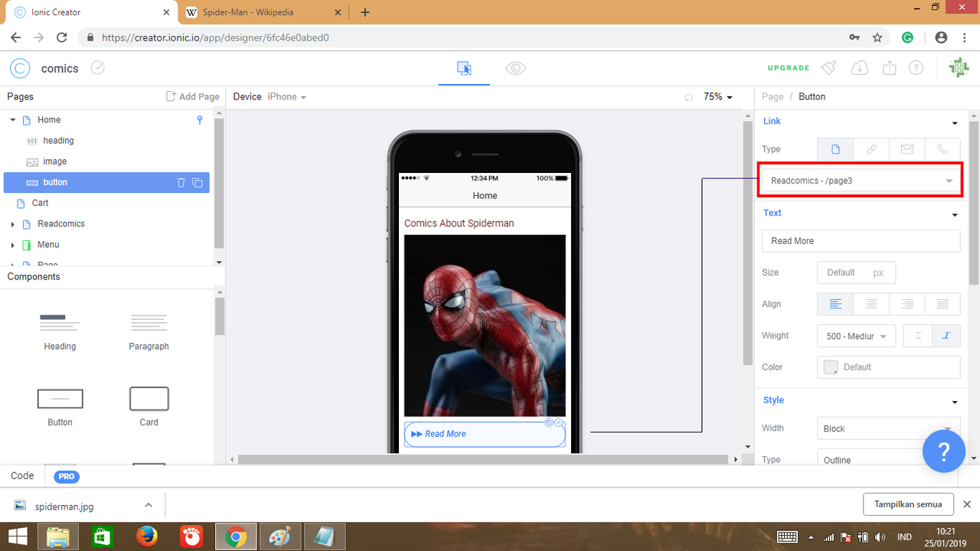Viewport: 980px width, 551px height.
Task: Click the pin icon on Home page
Action: tap(200, 119)
